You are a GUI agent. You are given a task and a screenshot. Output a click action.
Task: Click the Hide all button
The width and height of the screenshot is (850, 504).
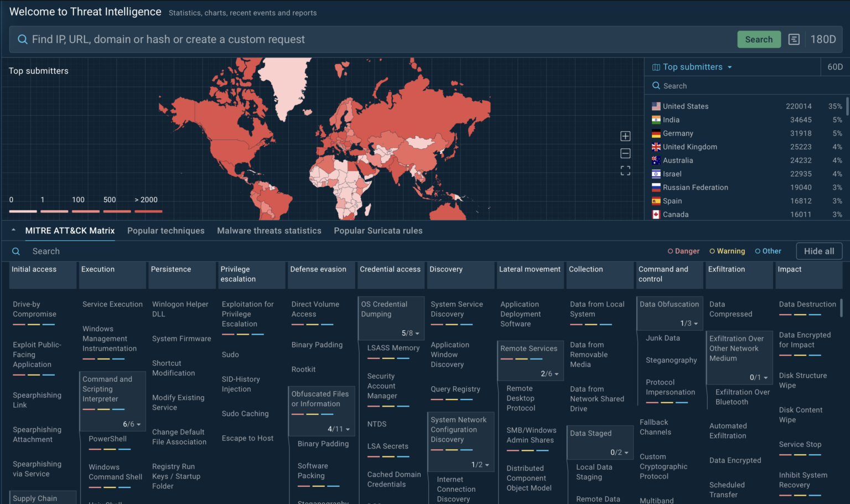[818, 251]
